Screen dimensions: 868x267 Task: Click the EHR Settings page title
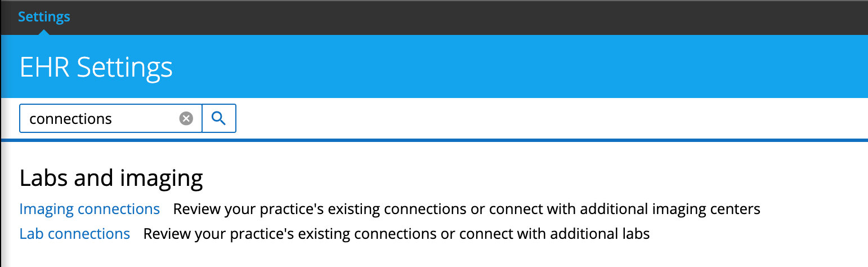(96, 68)
